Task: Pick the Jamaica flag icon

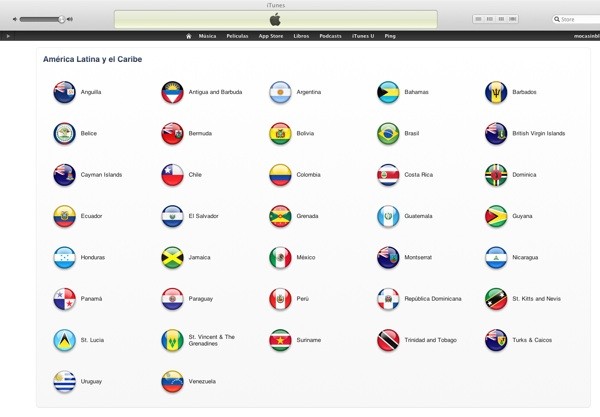Action: [172, 257]
